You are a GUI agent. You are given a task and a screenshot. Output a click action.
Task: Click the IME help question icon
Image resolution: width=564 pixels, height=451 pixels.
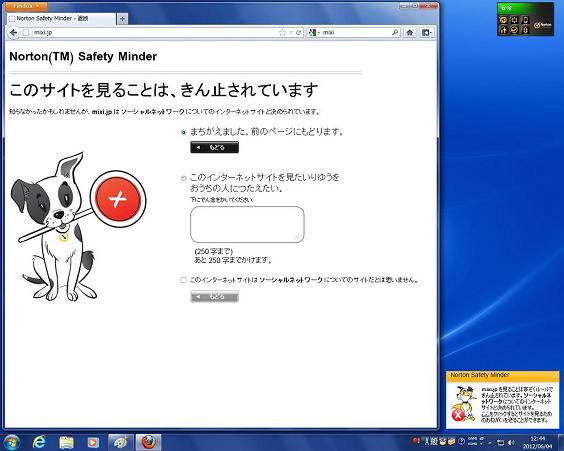coord(461,441)
